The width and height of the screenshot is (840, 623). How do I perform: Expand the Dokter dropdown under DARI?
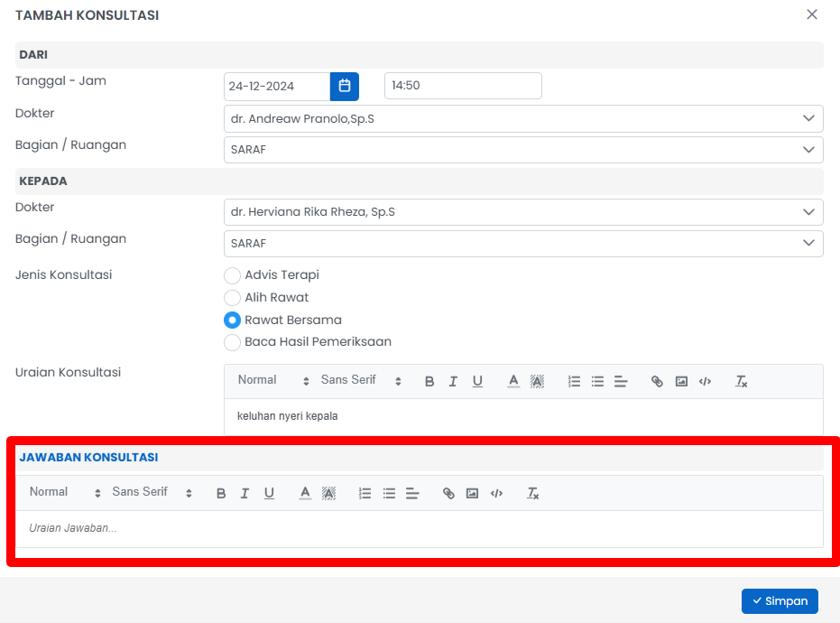tap(523, 118)
